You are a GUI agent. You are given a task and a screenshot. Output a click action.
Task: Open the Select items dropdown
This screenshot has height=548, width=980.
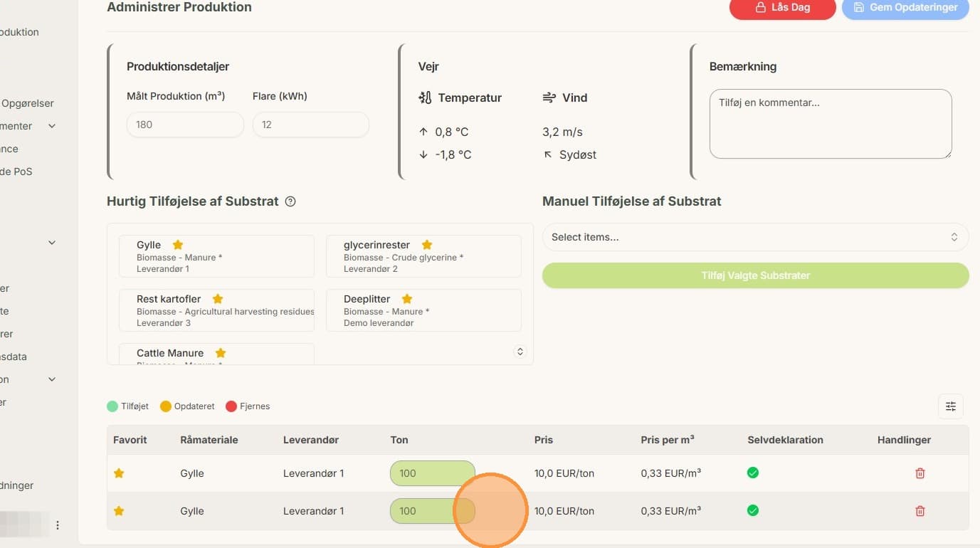[755, 237]
